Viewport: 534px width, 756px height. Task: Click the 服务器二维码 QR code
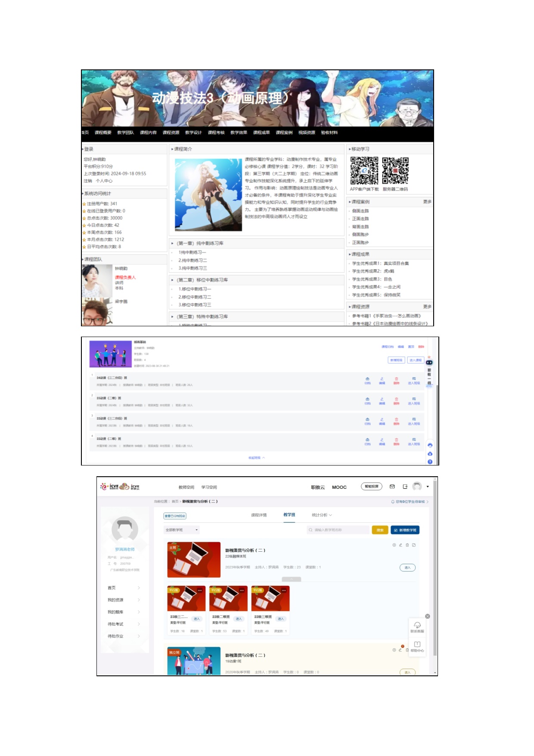pyautogui.click(x=395, y=171)
